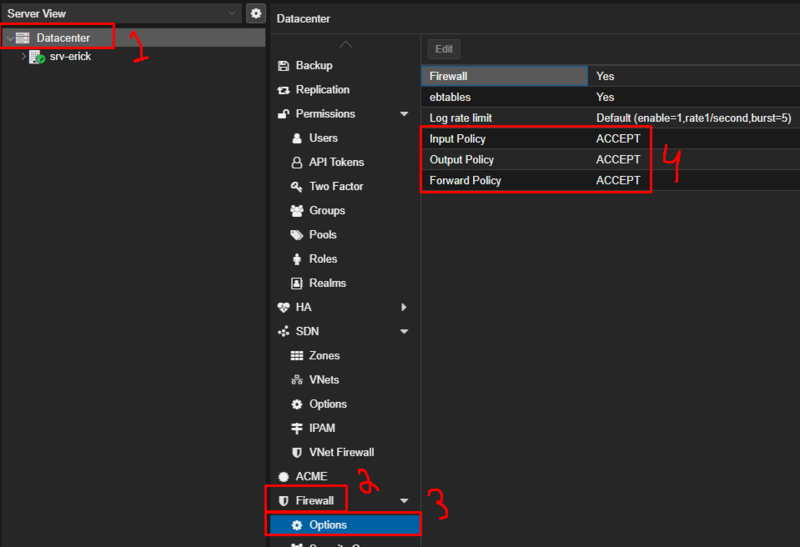This screenshot has height=547, width=800.
Task: Click the ebtables Yes value
Action: coord(605,97)
